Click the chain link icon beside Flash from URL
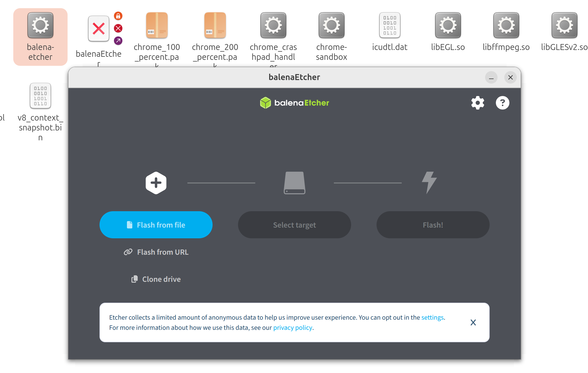 point(128,252)
